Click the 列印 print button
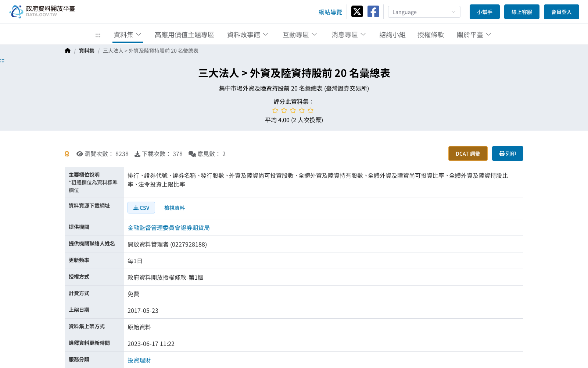588x368 pixels. pos(508,153)
